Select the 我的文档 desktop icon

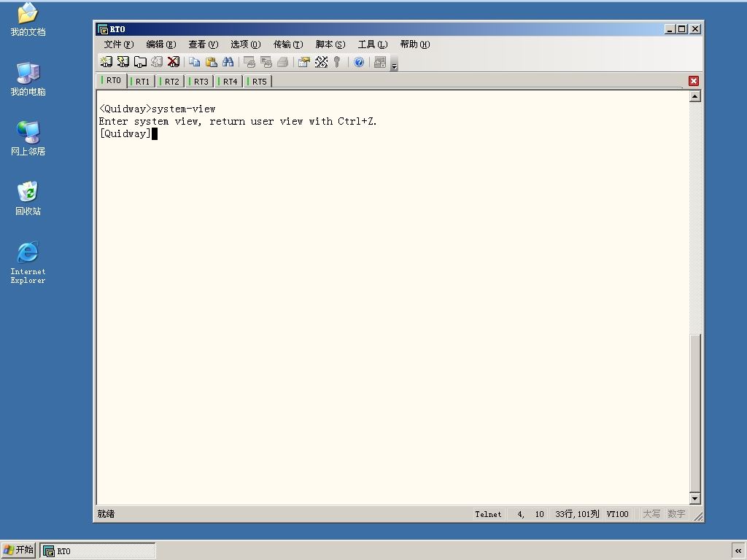[x=28, y=20]
